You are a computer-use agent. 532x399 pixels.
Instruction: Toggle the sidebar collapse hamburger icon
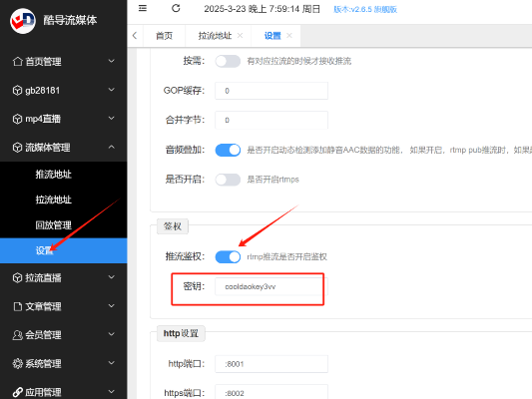pos(143,8)
